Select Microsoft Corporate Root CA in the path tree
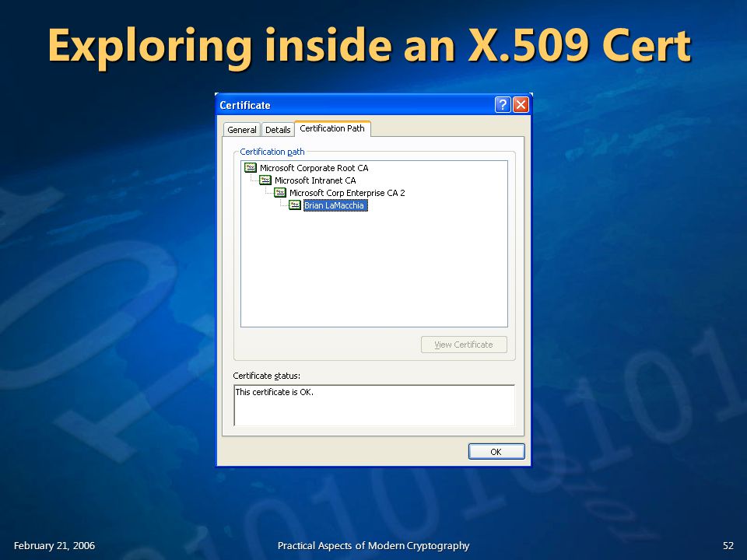 click(314, 168)
